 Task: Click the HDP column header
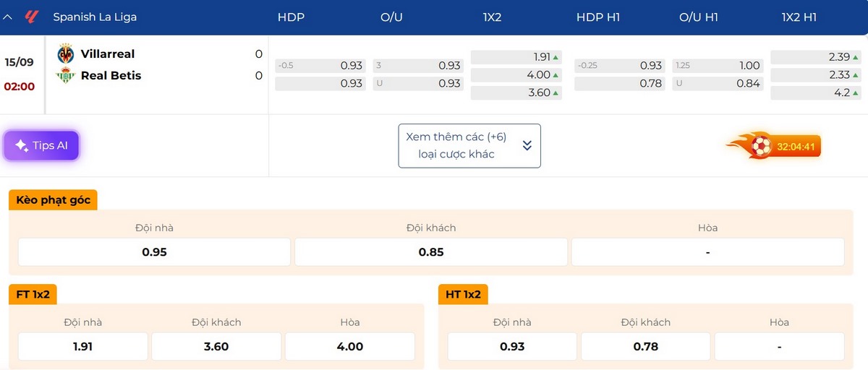tap(291, 17)
